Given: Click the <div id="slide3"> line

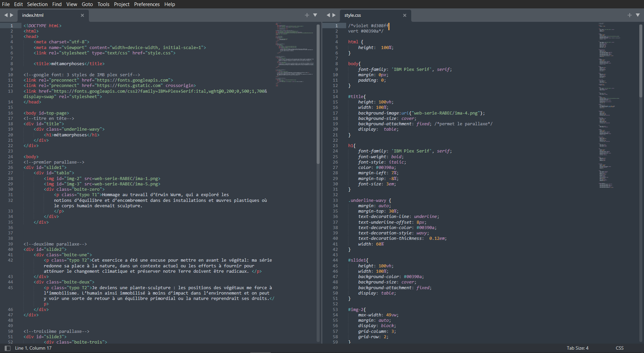Looking at the screenshot, I should [x=45, y=337].
